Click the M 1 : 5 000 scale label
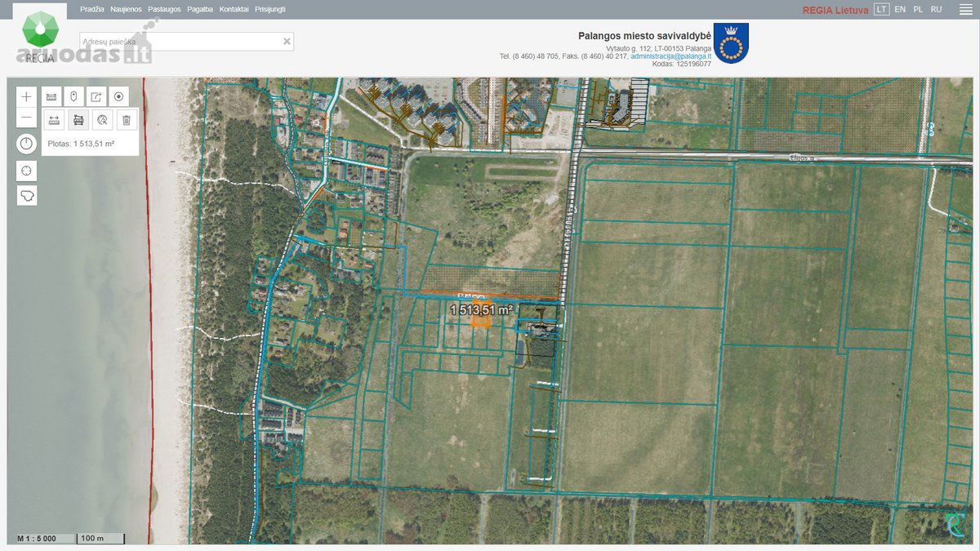The width and height of the screenshot is (980, 551). 37,538
